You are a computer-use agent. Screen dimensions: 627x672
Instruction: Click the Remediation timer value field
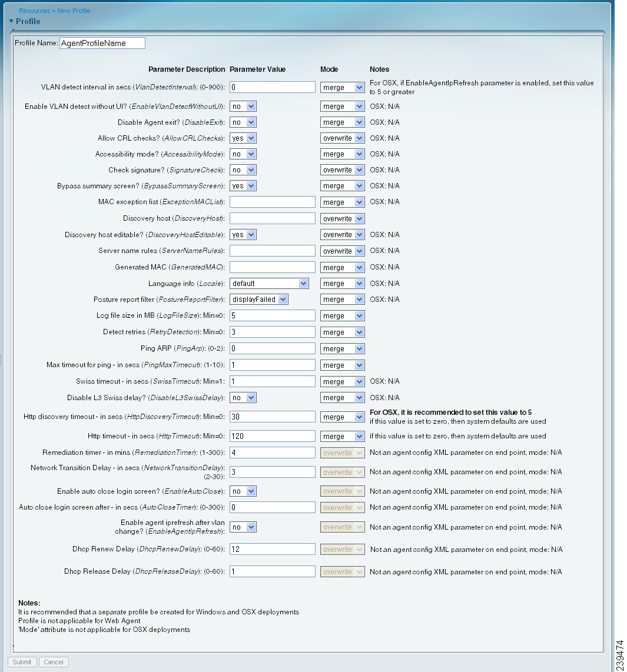click(x=273, y=453)
